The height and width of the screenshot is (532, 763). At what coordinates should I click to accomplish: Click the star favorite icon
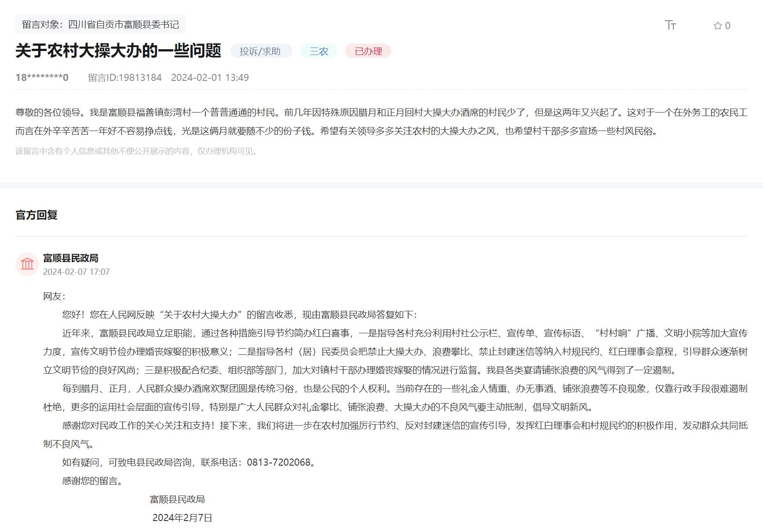717,26
